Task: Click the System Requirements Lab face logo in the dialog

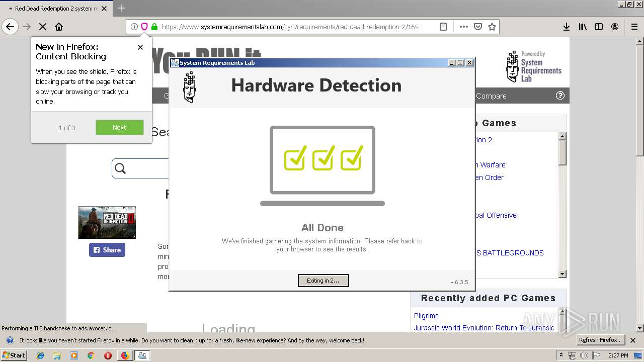Action: point(190,86)
